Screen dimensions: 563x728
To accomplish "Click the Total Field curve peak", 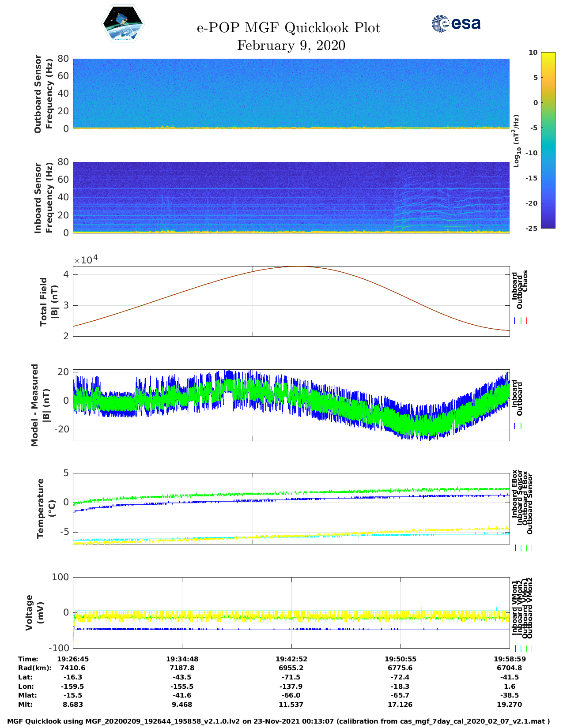I will tap(299, 266).
